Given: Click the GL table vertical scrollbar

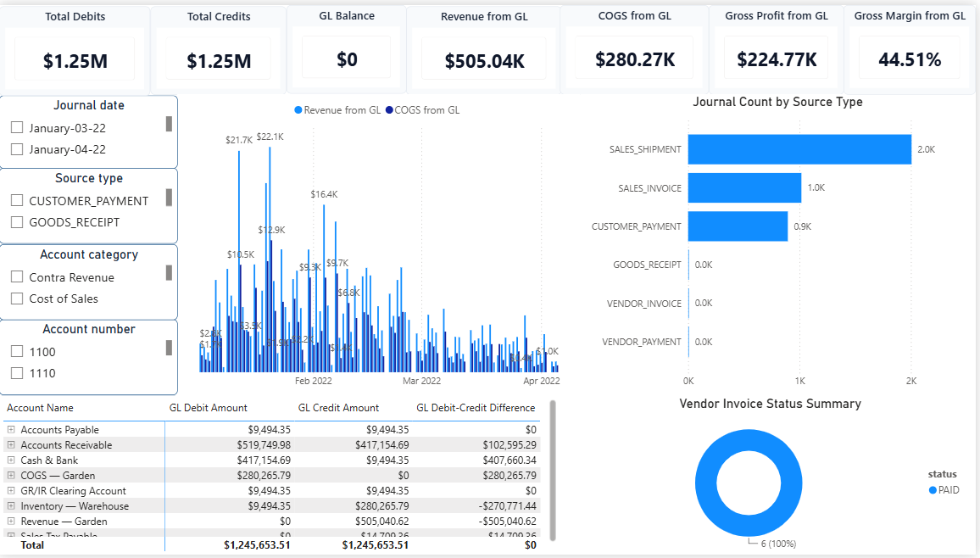Looking at the screenshot, I should point(553,470).
